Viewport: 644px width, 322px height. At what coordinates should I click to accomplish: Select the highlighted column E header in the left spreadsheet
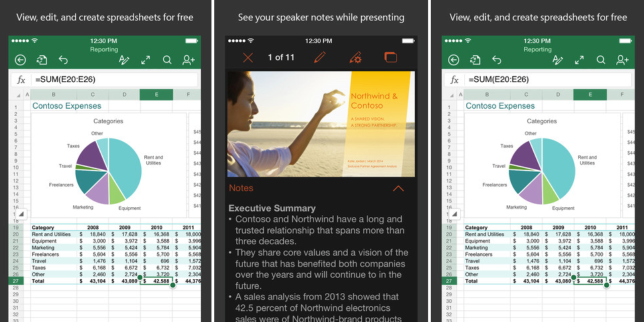156,95
